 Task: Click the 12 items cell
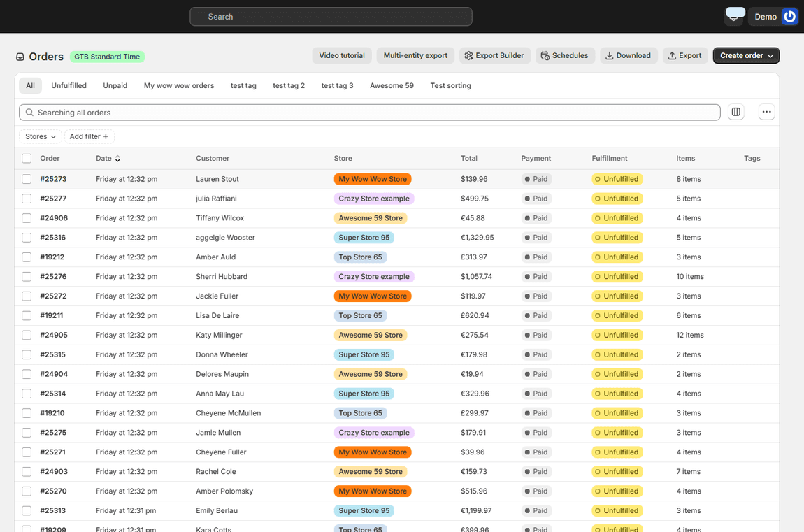689,335
